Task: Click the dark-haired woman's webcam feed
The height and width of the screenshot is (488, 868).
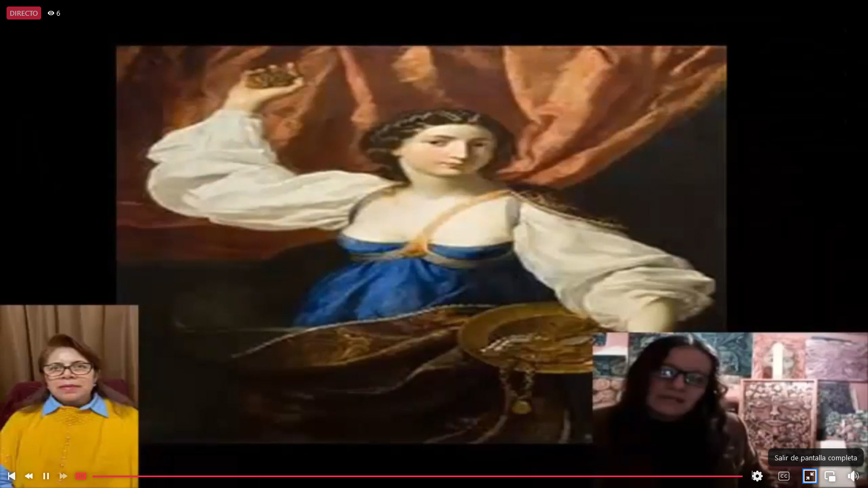Action: 730,409
